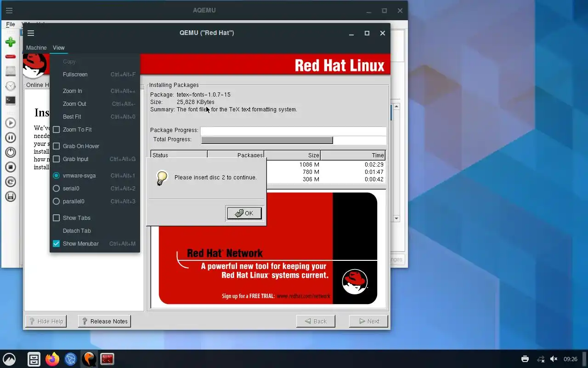The width and height of the screenshot is (588, 368).
Task: Click the Hide Help button
Action: coord(46,322)
